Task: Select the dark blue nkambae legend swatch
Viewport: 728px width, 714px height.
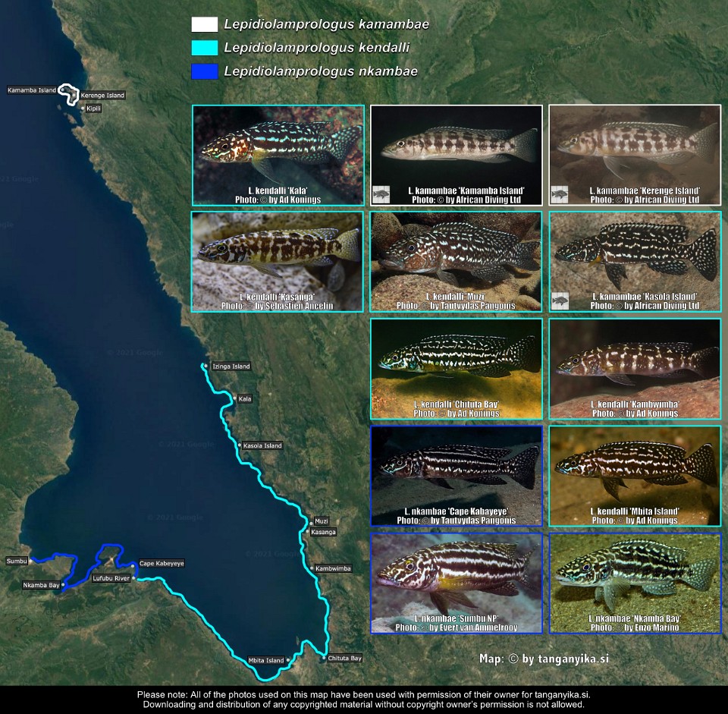Action: pyautogui.click(x=204, y=71)
